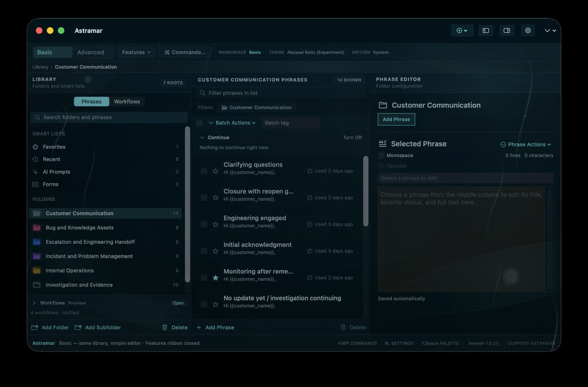Click Add Phrase below phrase list
Viewport: 588px width, 387px height.
click(215, 328)
